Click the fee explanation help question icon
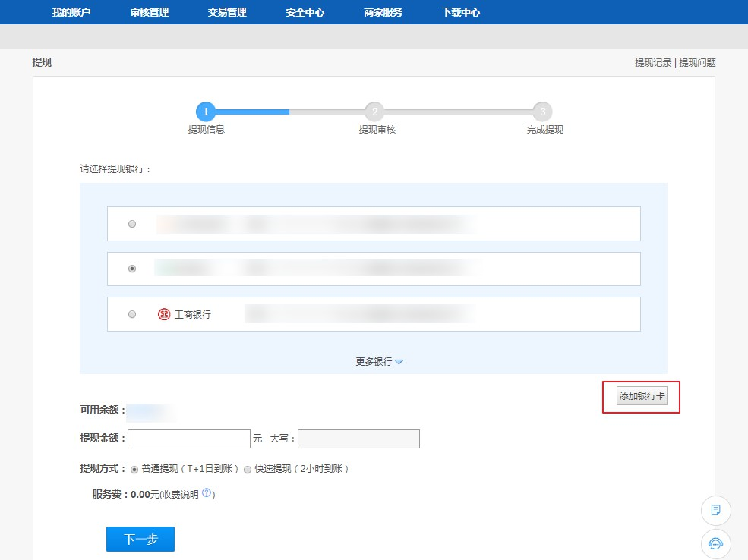Image resolution: width=748 pixels, height=560 pixels. point(206,494)
